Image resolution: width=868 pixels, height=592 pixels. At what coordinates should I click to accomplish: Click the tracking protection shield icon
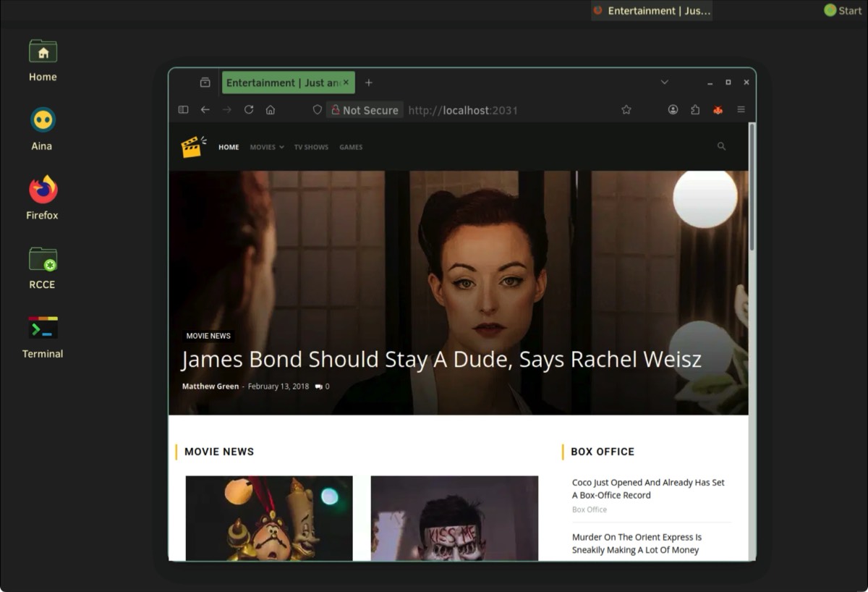click(x=317, y=110)
